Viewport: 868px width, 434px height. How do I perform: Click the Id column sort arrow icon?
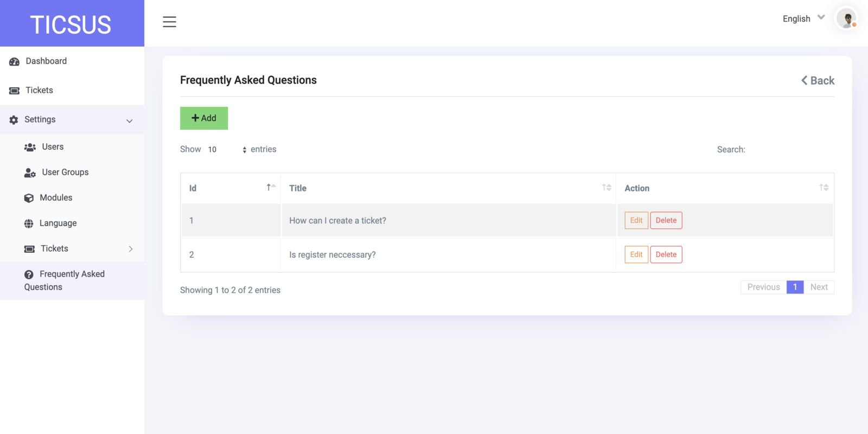pos(271,187)
